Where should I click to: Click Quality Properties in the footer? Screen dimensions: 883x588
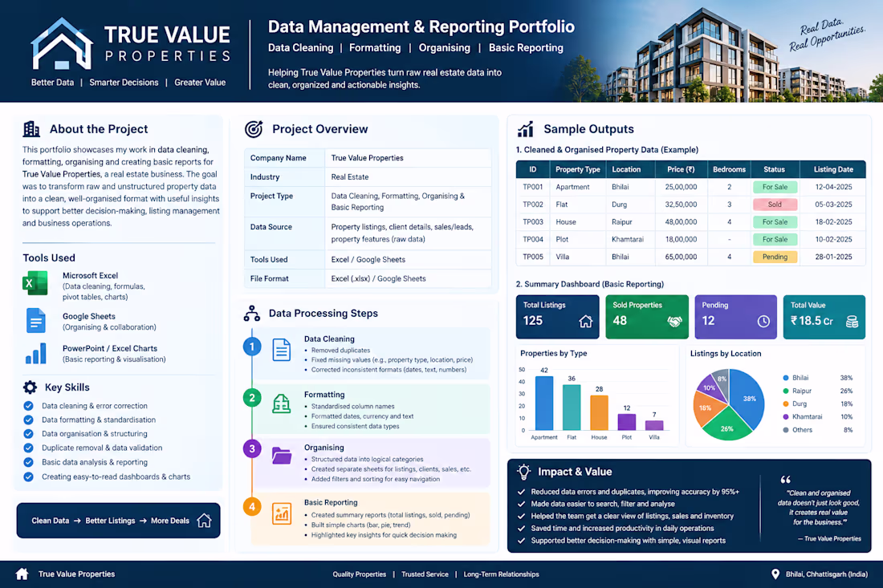[x=360, y=574]
